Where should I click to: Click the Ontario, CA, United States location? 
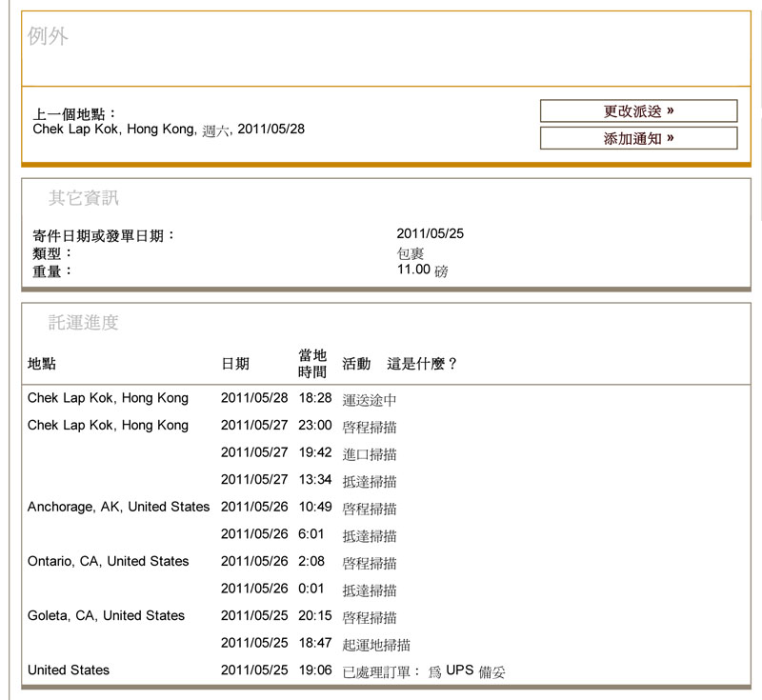coord(108,561)
